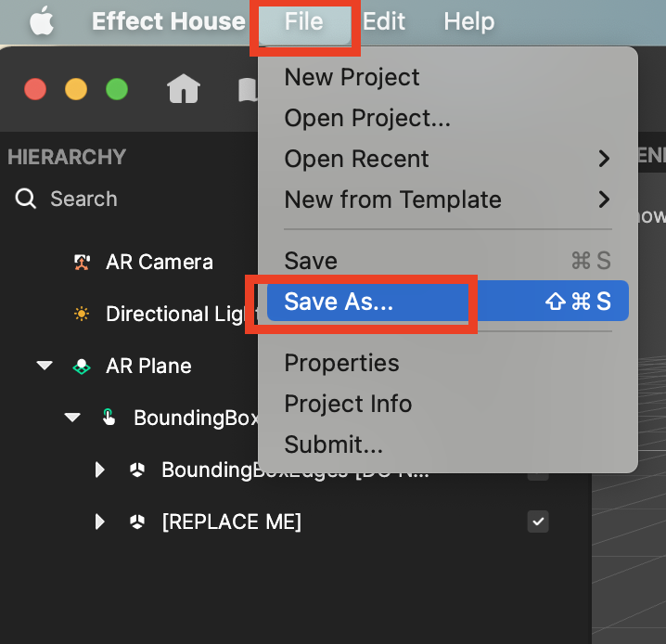Click the search magnifier icon in Hierarchy
The height and width of the screenshot is (644, 666).
click(27, 199)
